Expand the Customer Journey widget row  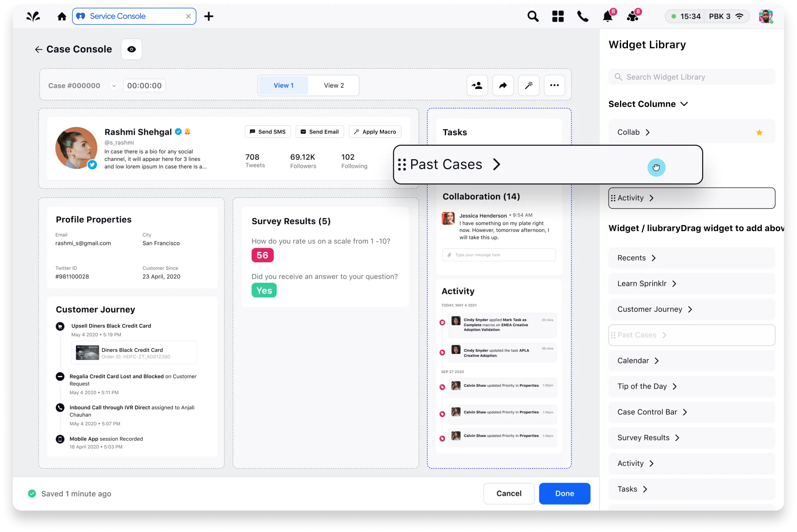[692, 310]
